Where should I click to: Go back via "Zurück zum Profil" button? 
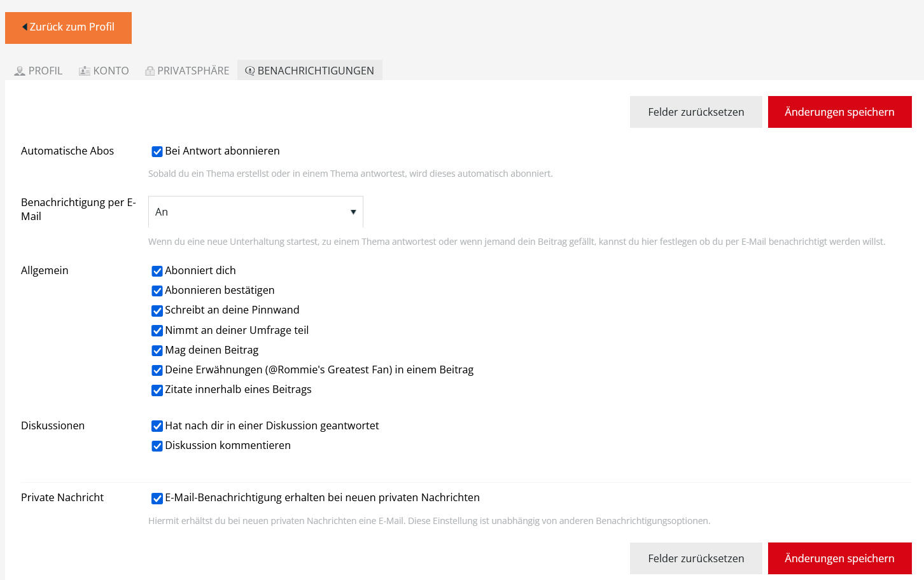[68, 27]
